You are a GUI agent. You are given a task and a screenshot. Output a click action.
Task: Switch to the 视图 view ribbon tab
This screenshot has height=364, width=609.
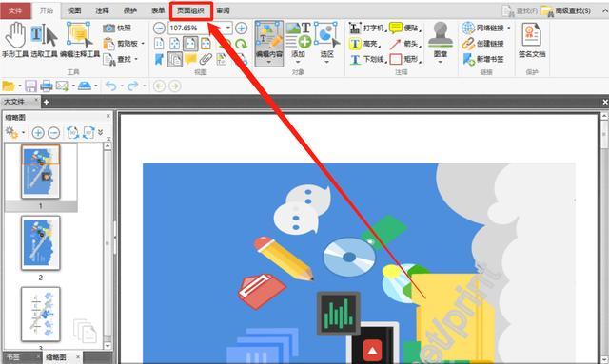pyautogui.click(x=74, y=10)
